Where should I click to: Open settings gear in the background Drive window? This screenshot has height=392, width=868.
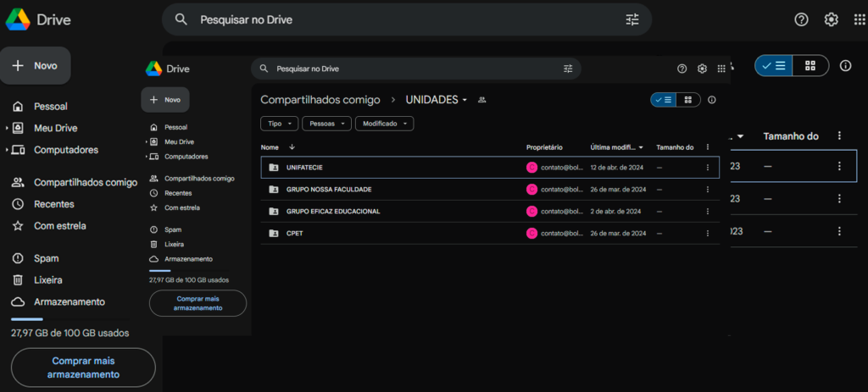coord(831,20)
